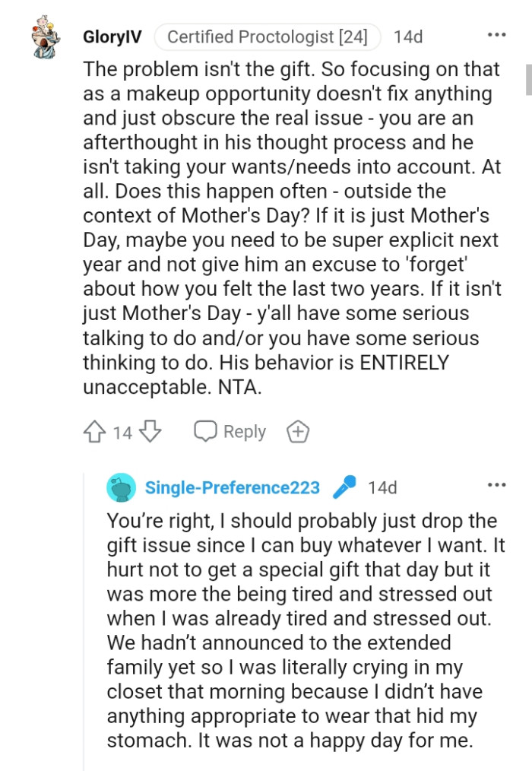
Task: Open the overflow menu on Single-Preference223's reply
Action: coord(496,485)
